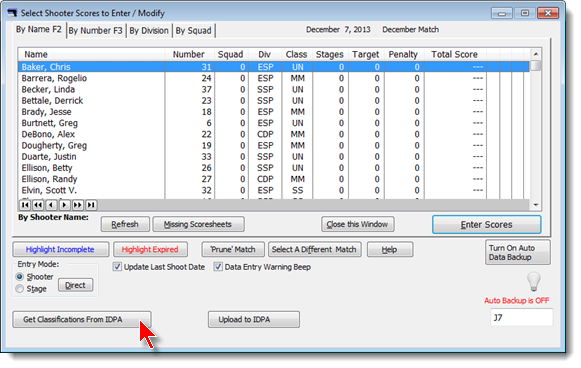
Task: Get Classifications From IDPA
Action: [x=82, y=319]
